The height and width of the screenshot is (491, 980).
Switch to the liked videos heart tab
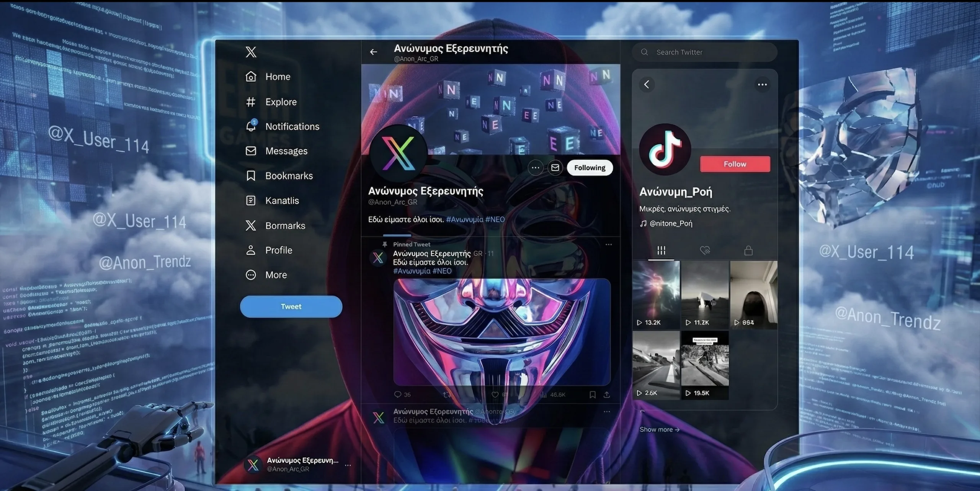point(705,250)
